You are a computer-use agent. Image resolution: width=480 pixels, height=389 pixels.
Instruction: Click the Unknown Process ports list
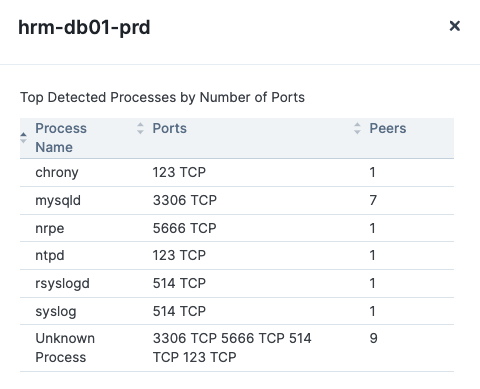click(x=232, y=348)
